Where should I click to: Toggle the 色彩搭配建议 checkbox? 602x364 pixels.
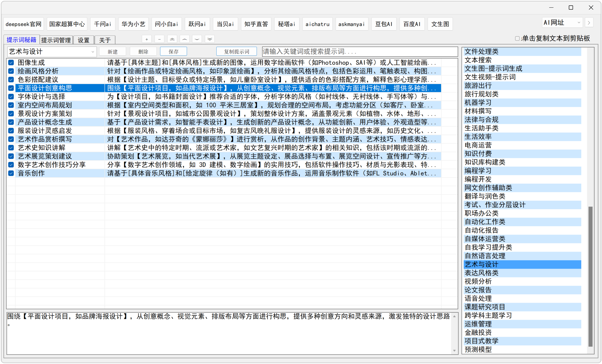point(11,79)
